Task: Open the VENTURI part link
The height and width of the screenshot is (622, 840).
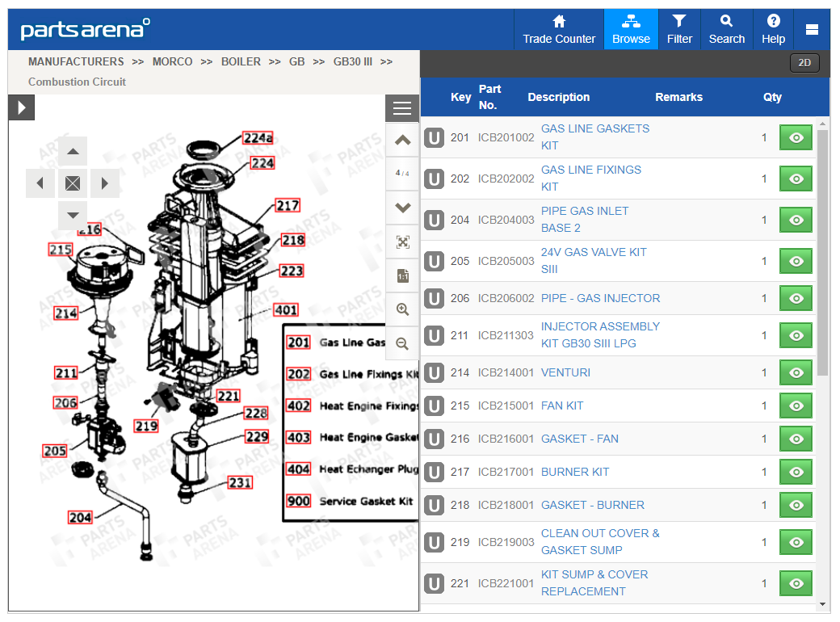Action: click(565, 373)
